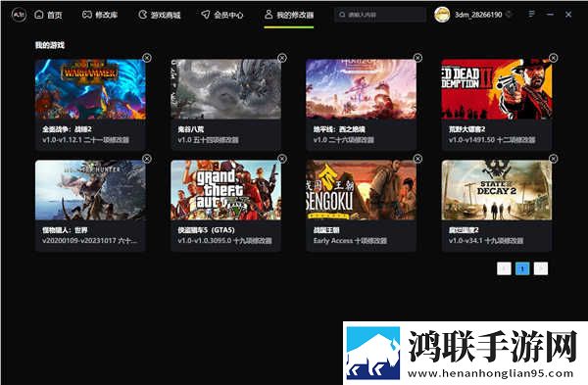Viewport: 588px width, 385px height.
Task: Open the Monster Hunter World cover
Action: point(90,190)
